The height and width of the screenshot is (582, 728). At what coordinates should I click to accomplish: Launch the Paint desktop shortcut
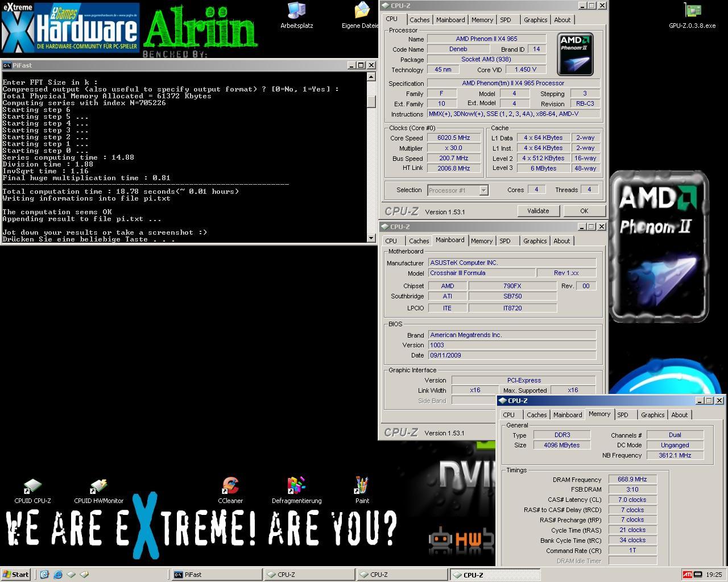[x=362, y=491]
